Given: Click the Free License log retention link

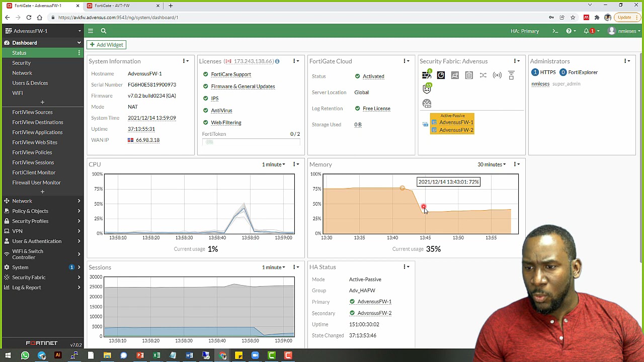Looking at the screenshot, I should point(376,109).
